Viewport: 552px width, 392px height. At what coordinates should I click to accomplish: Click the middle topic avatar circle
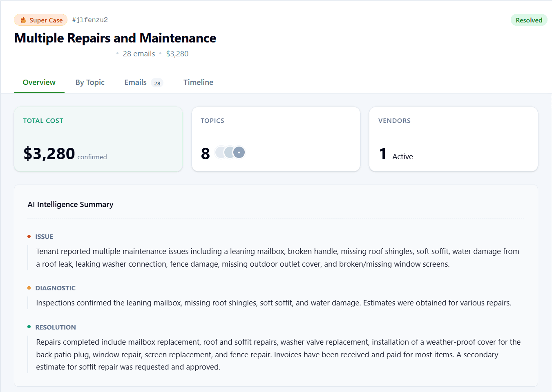(x=229, y=152)
